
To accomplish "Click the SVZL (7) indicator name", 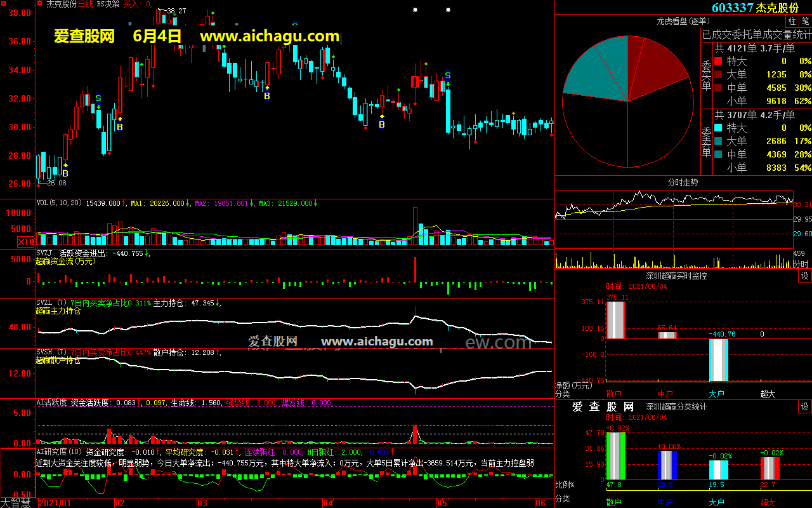I will click(51, 303).
